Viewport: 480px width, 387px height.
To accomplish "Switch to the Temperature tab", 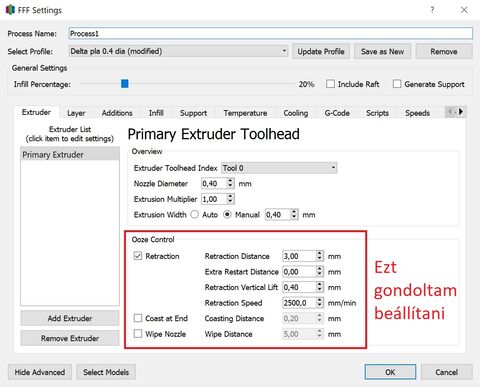I will pyautogui.click(x=245, y=113).
